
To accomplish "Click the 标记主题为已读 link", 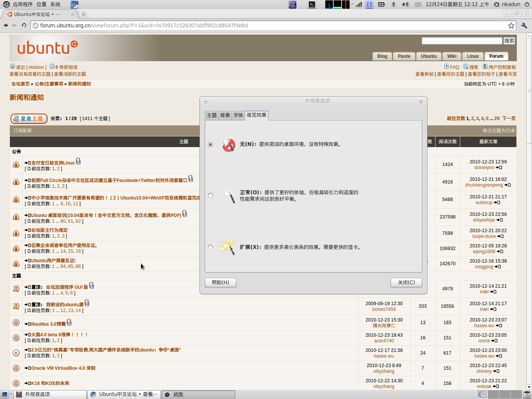I will coord(499,131).
